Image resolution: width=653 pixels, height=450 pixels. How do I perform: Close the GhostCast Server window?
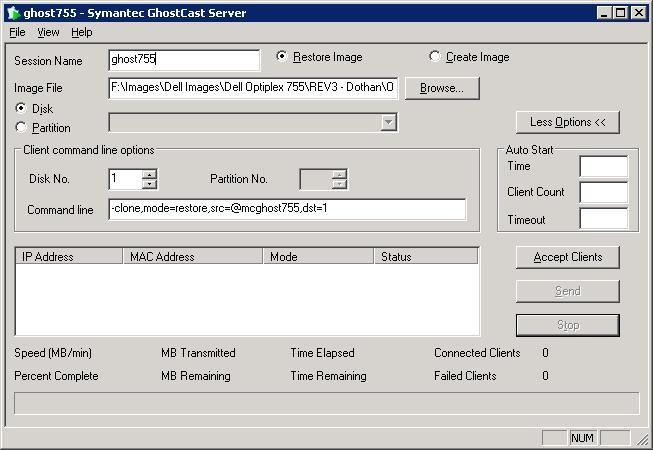[x=638, y=13]
